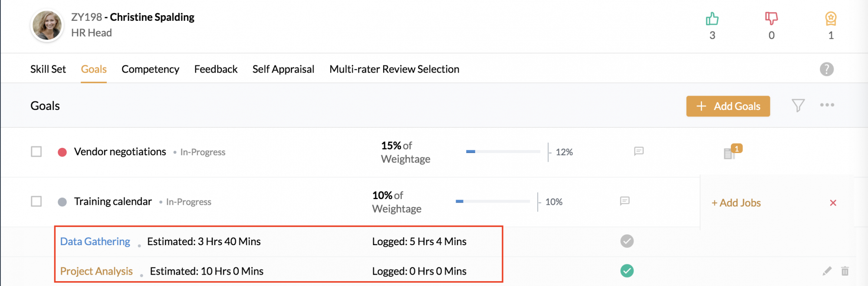This screenshot has width=868, height=286.
Task: Toggle Data Gathering completion checkmark
Action: pyautogui.click(x=627, y=241)
